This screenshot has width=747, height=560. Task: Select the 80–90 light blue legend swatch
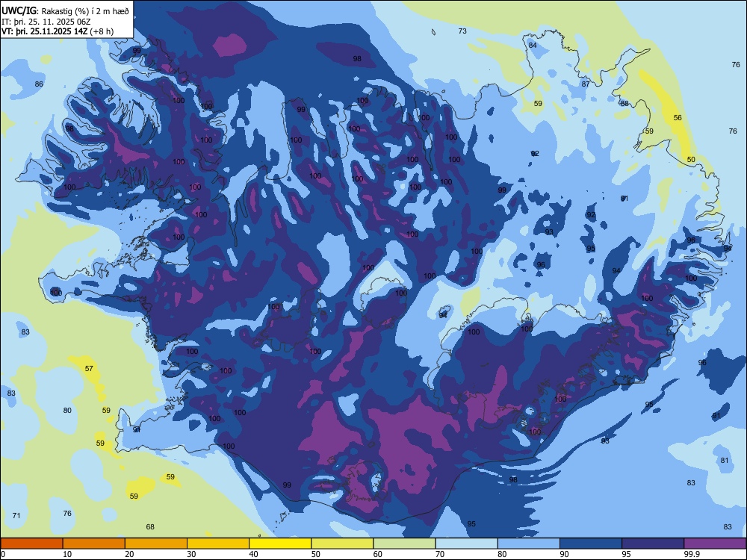(529, 544)
